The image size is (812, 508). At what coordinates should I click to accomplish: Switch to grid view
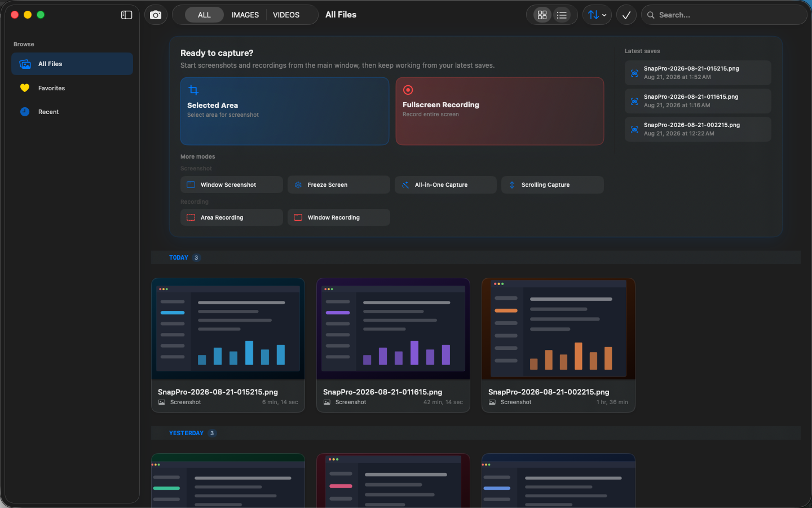tap(542, 15)
